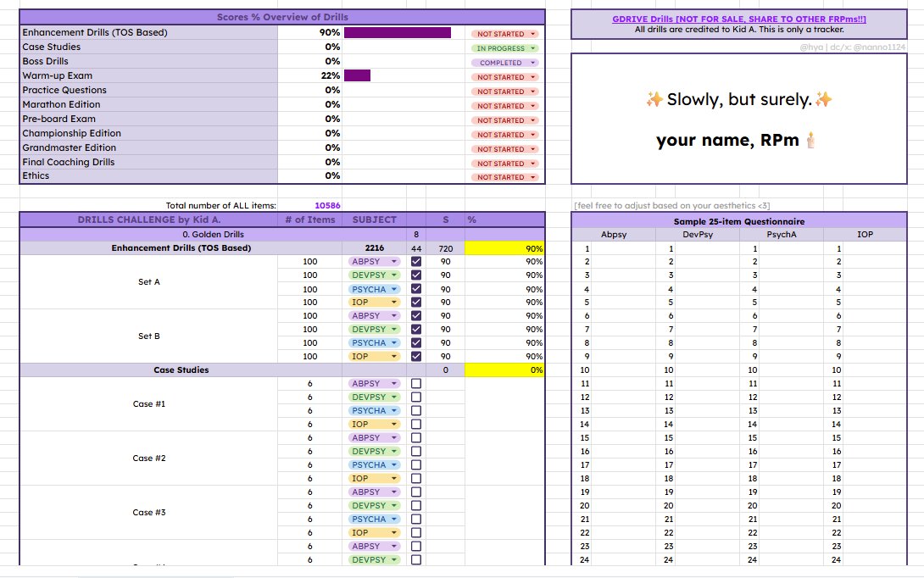
Task: Select the '0. Golden Drills' row
Action: tap(213, 234)
